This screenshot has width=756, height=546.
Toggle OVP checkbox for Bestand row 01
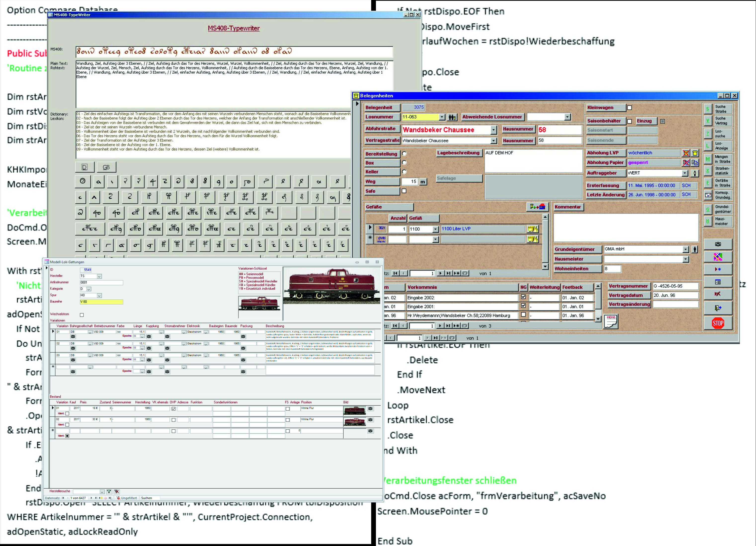coord(173,409)
